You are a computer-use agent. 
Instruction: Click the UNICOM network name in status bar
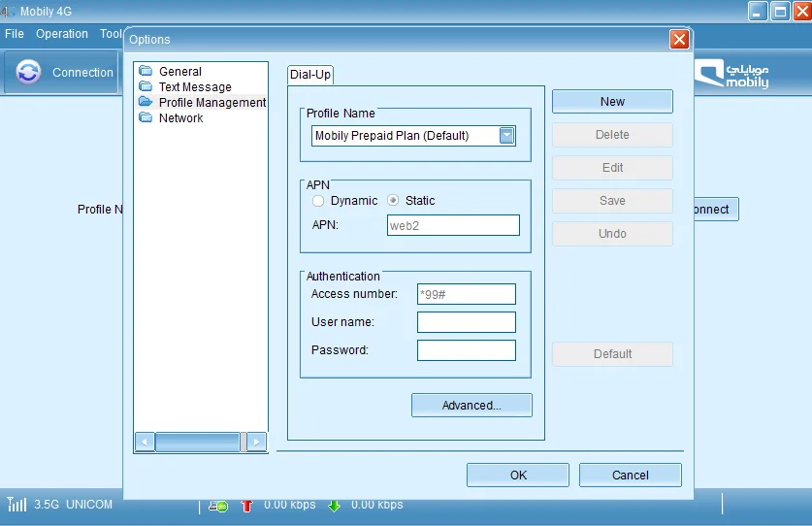pyautogui.click(x=89, y=505)
